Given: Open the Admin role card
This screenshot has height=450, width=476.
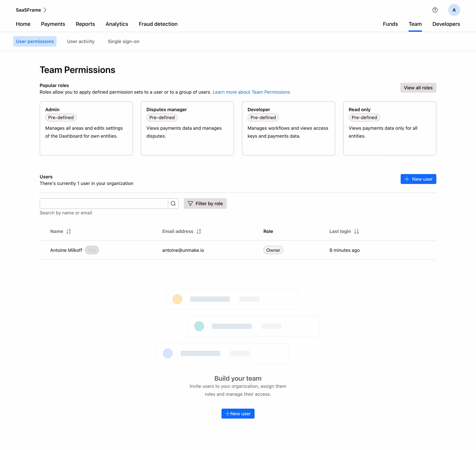Looking at the screenshot, I should click(86, 128).
